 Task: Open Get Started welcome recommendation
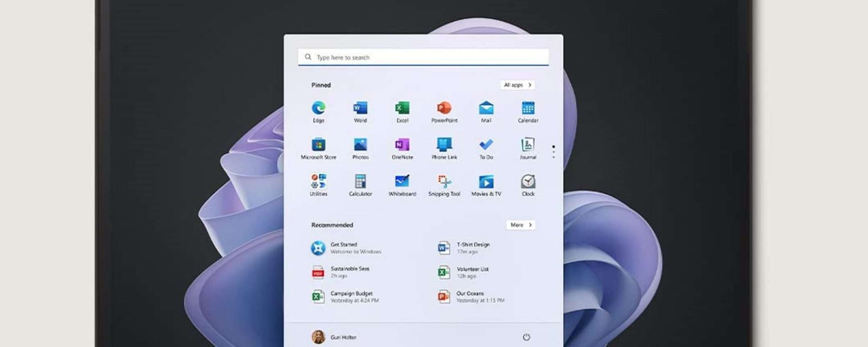point(346,248)
